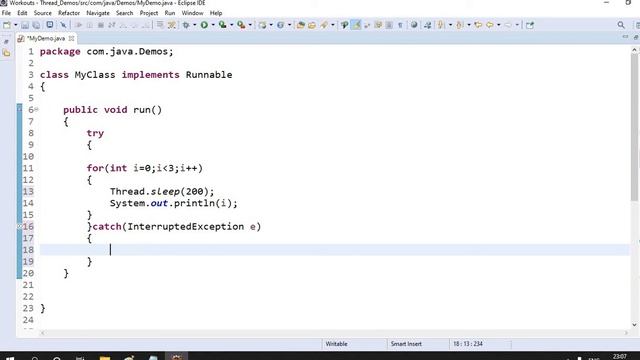The image size is (640, 360).
Task: Click the scroll down arrow of editor
Action: click(x=634, y=325)
